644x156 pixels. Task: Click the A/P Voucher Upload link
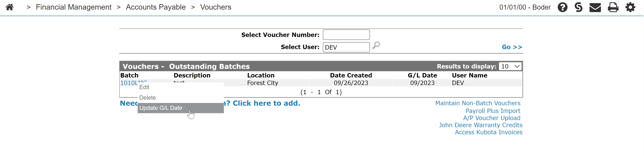(x=491, y=118)
